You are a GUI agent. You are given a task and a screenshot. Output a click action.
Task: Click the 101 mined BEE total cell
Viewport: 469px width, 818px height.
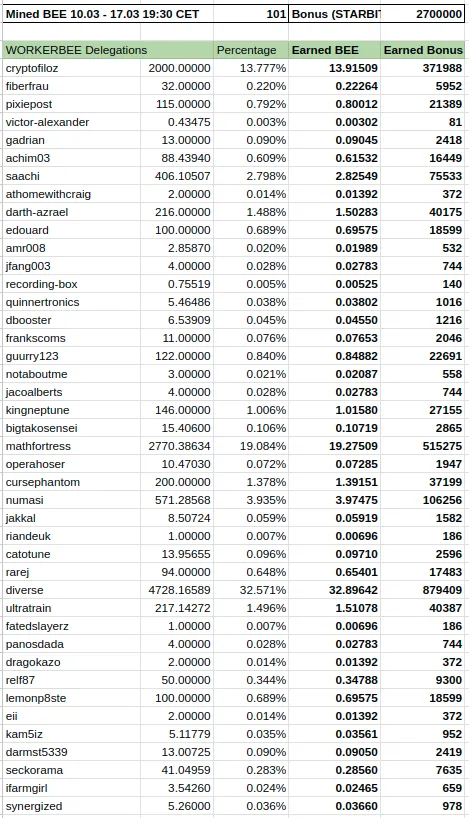click(251, 14)
